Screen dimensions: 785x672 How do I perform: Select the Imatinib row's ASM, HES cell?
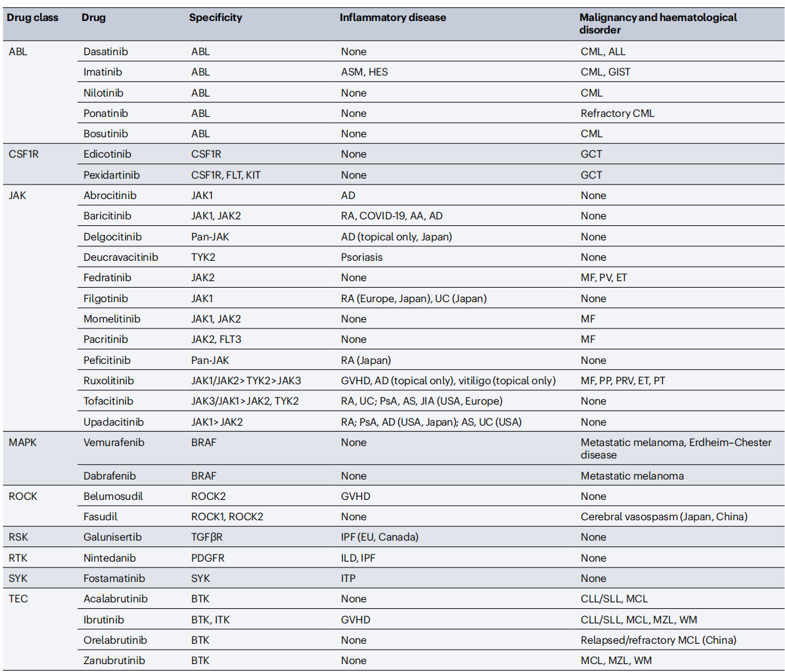click(x=364, y=72)
